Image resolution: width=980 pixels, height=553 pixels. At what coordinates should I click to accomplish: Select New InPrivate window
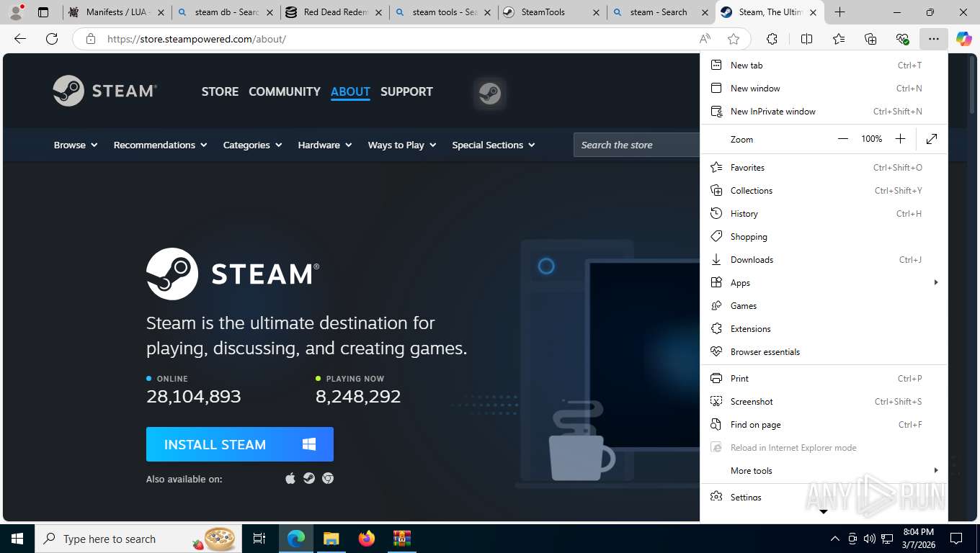tap(824, 111)
